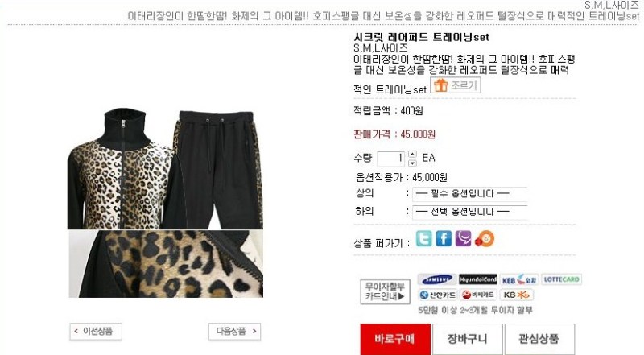Increase quantity with up arrow
This screenshot has height=355, width=644.
point(412,155)
